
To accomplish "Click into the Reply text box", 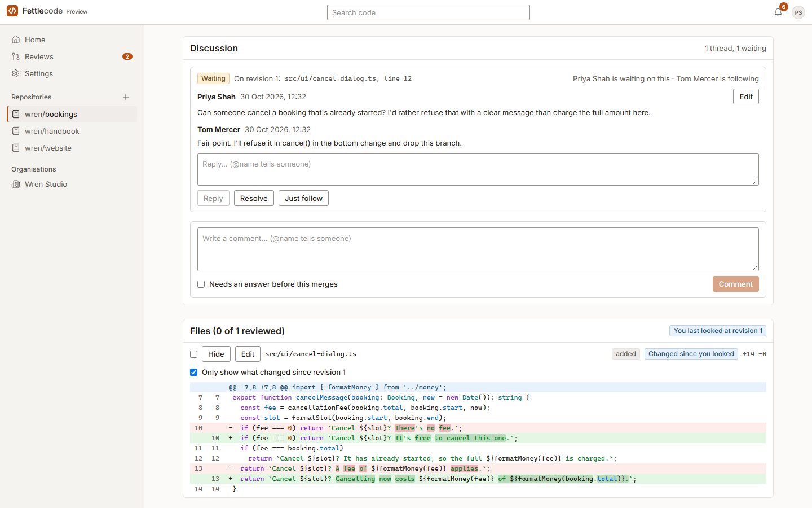I will coord(478,169).
